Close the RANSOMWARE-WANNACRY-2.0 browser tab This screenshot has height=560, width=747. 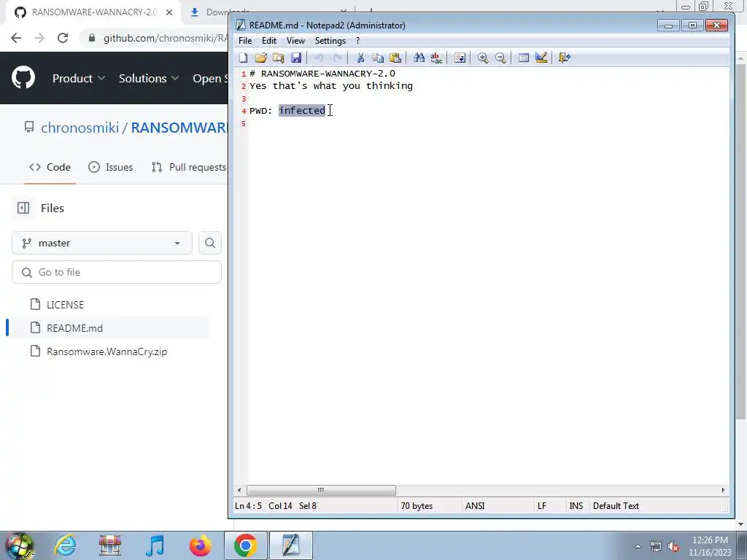(169, 12)
